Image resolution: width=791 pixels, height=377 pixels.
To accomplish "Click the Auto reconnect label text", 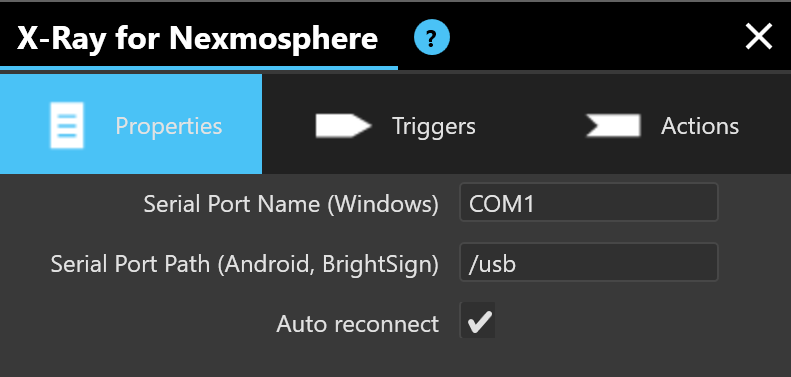I will point(358,324).
